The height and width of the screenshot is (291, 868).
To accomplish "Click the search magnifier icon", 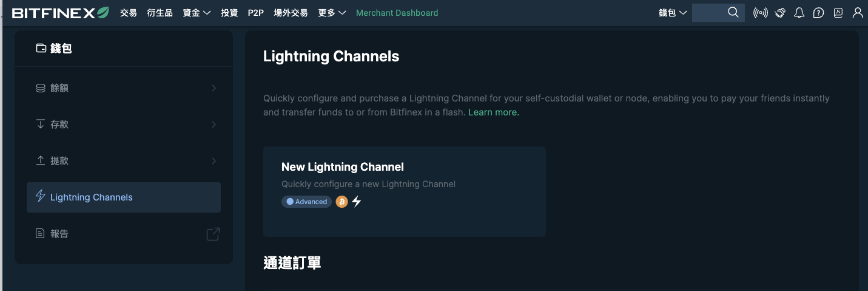I will click(x=733, y=12).
